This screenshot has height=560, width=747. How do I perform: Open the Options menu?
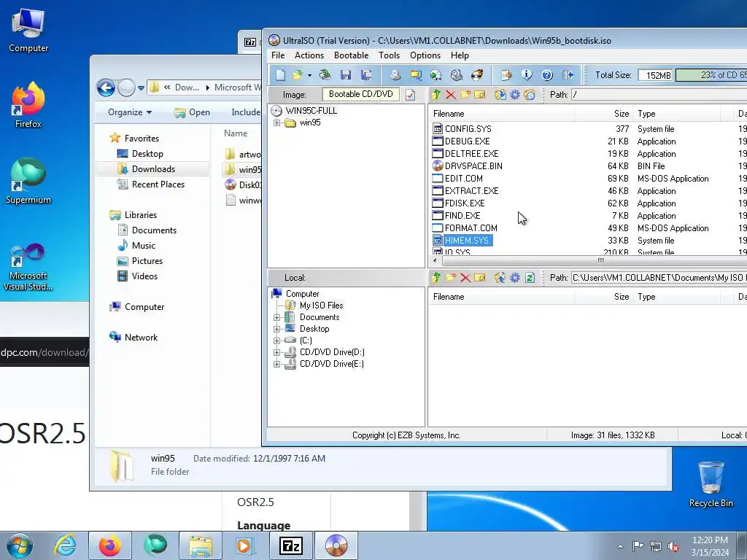coord(425,55)
